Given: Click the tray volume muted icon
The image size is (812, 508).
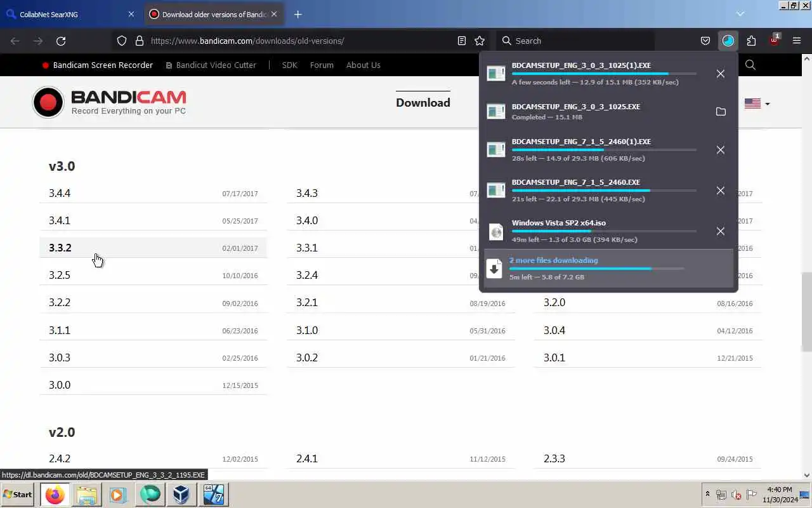Looking at the screenshot, I should click(x=737, y=495).
